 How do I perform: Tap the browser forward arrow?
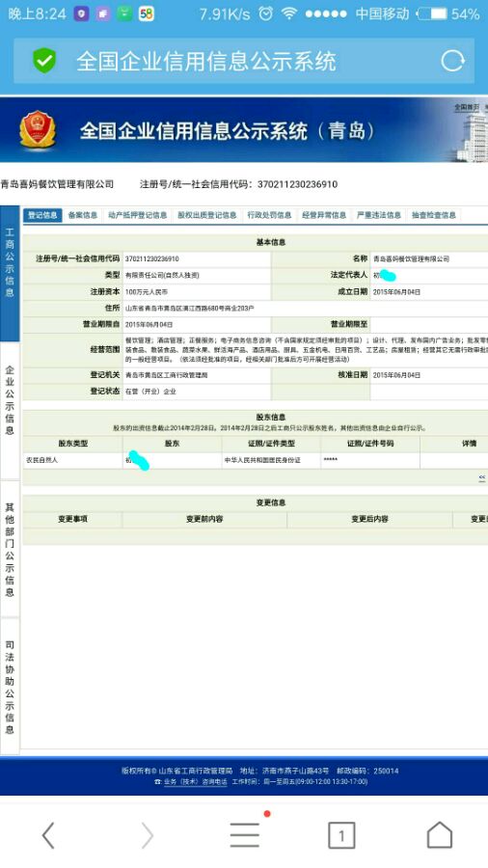[x=148, y=834]
